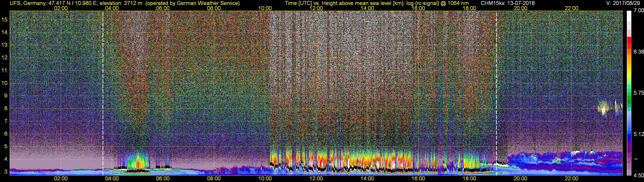Click '16:00' on the bottom time axis

pyautogui.click(x=418, y=179)
